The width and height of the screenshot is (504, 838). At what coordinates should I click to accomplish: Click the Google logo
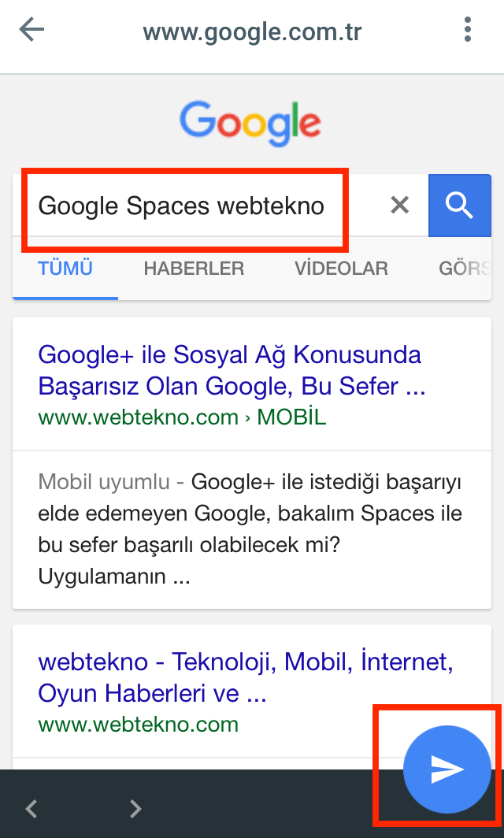coord(250,124)
